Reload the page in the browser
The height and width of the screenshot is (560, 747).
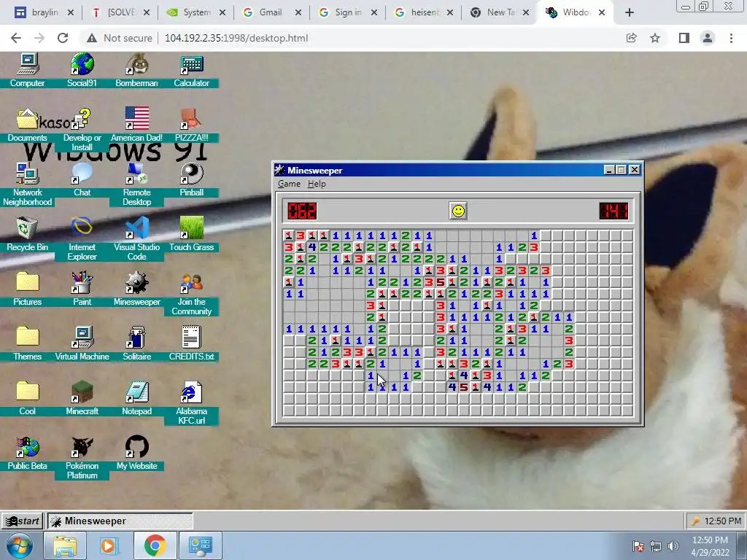click(63, 38)
